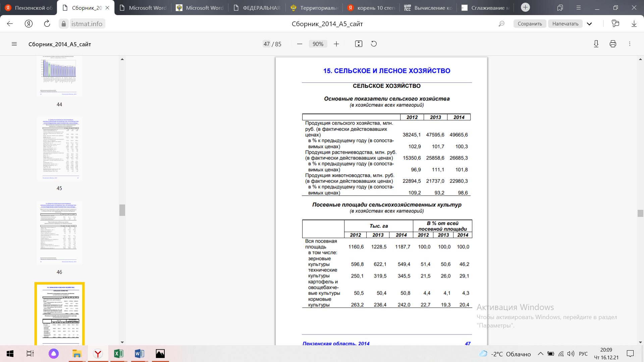
Task: Open page 46 thumbnail
Action: tap(59, 232)
